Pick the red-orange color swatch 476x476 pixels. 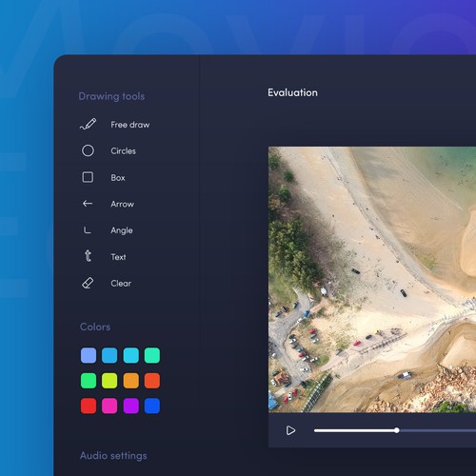click(x=152, y=381)
